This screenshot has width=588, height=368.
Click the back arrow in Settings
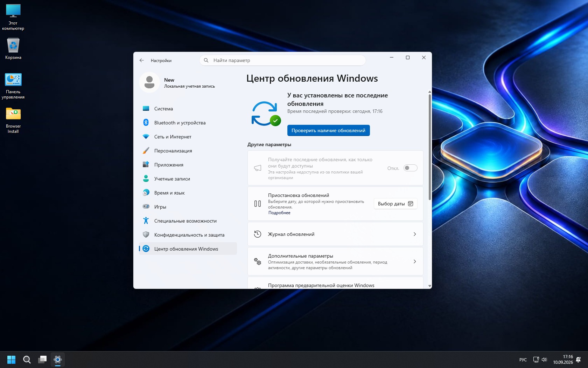click(142, 60)
